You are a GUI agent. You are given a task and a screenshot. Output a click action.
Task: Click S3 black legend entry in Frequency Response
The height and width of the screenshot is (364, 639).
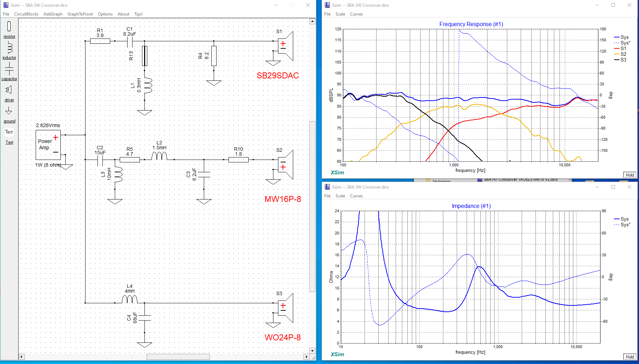pyautogui.click(x=620, y=60)
